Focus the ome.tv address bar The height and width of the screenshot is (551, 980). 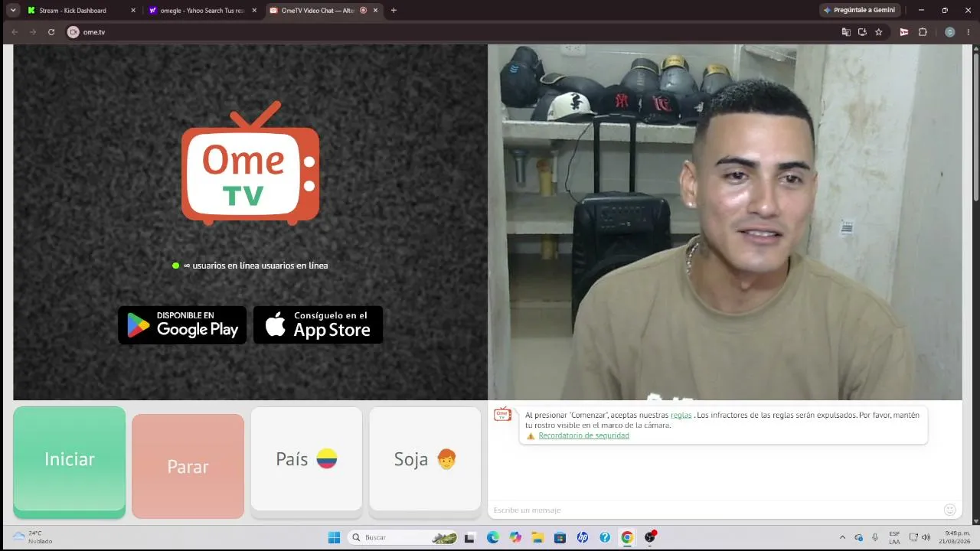click(452, 32)
